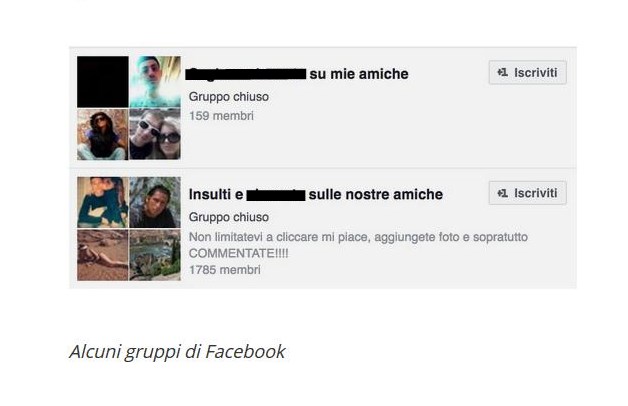The width and height of the screenshot is (628, 406).
Task: Click the 'Alcuni gruppi di Facebook' caption
Action: [177, 352]
